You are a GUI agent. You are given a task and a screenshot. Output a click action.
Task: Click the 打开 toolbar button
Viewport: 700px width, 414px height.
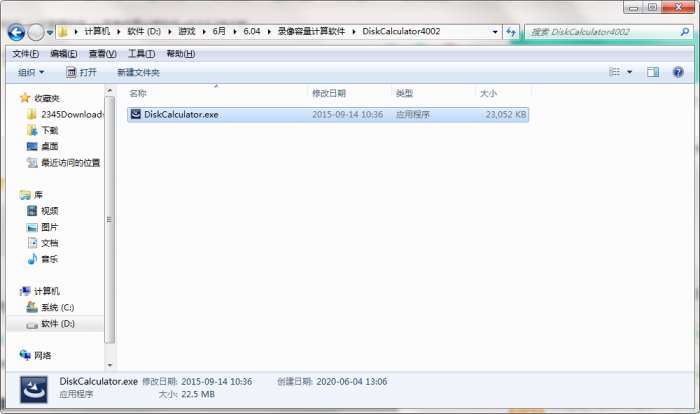point(81,72)
